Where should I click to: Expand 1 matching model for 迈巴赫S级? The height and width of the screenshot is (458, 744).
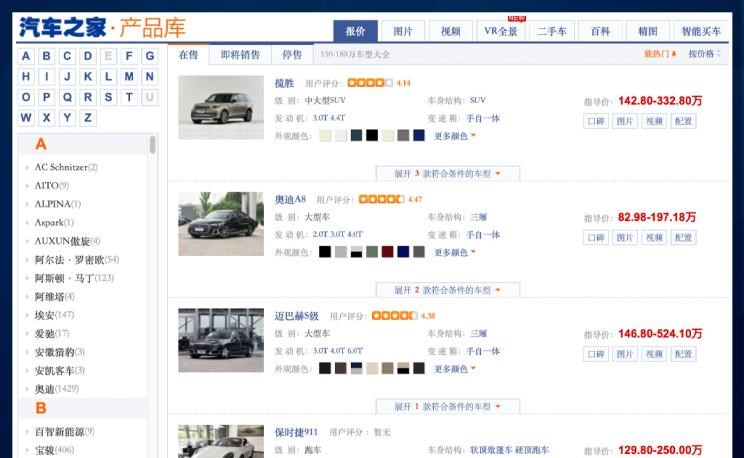click(x=447, y=407)
